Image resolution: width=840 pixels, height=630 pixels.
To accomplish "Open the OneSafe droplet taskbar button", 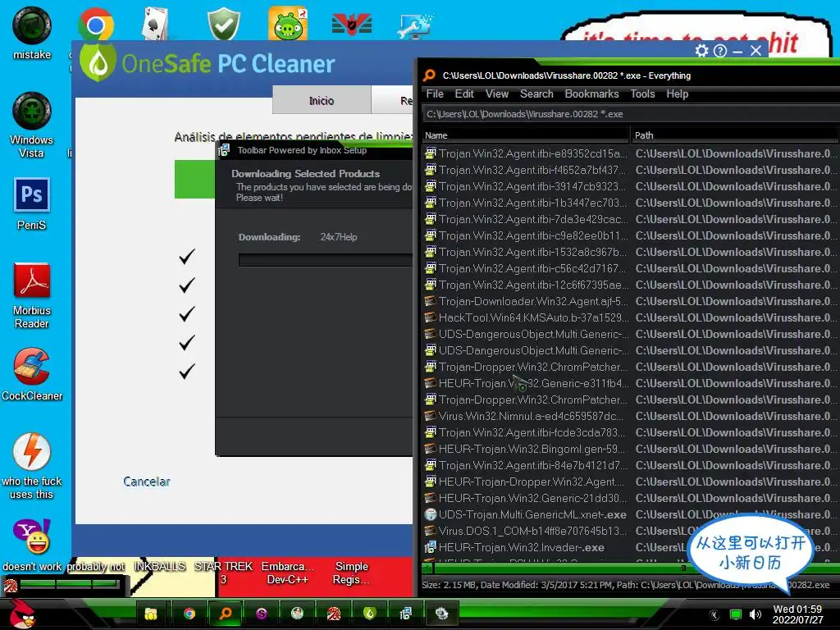I will click(x=370, y=614).
